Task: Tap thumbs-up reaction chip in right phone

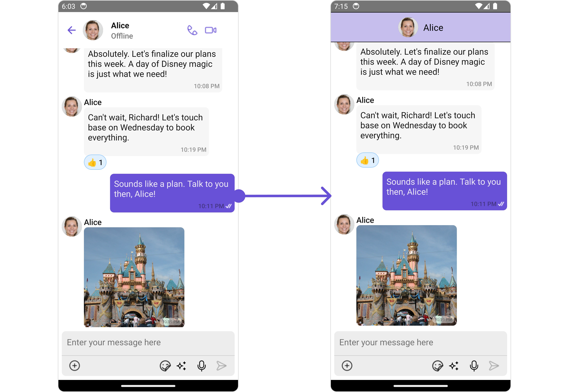Action: coord(368,160)
